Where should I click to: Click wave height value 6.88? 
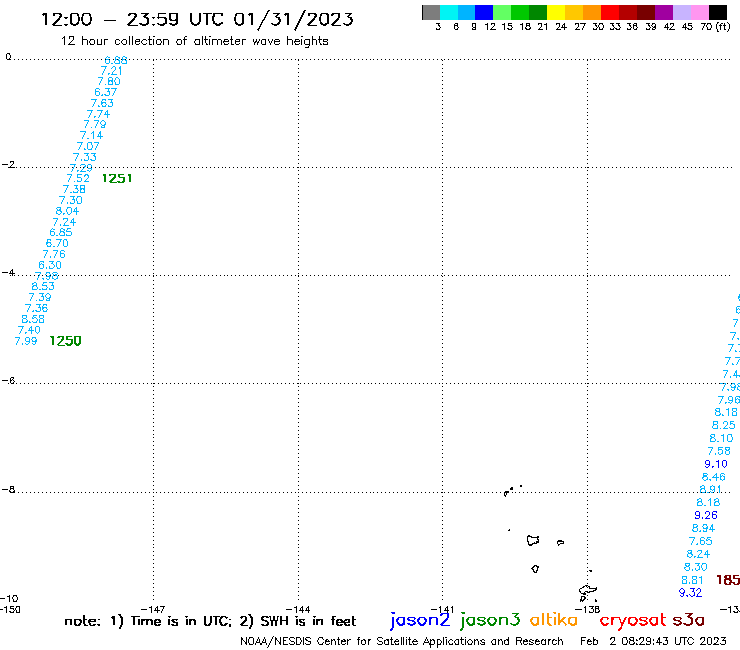click(116, 60)
